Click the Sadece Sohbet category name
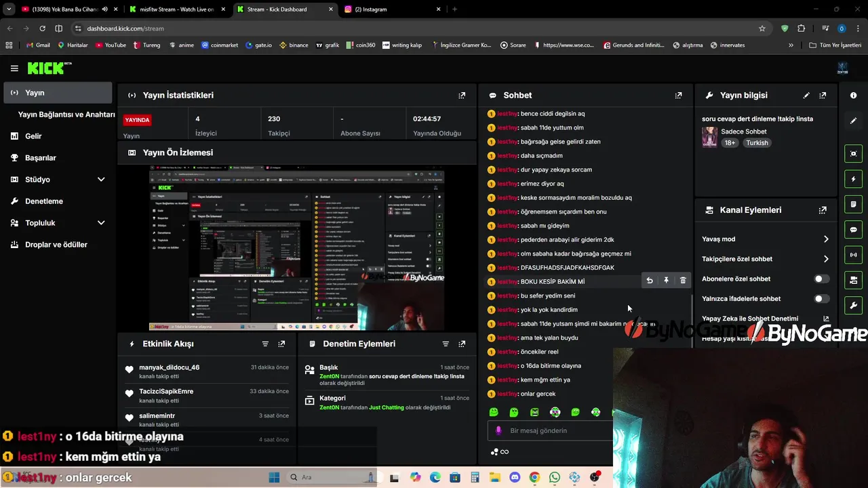Image resolution: width=868 pixels, height=488 pixels. [x=744, y=131]
